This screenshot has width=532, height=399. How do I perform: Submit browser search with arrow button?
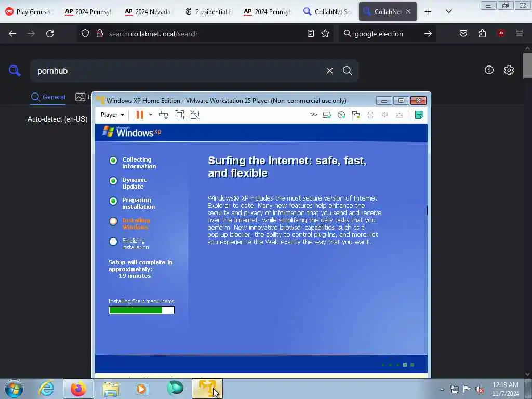click(x=428, y=34)
